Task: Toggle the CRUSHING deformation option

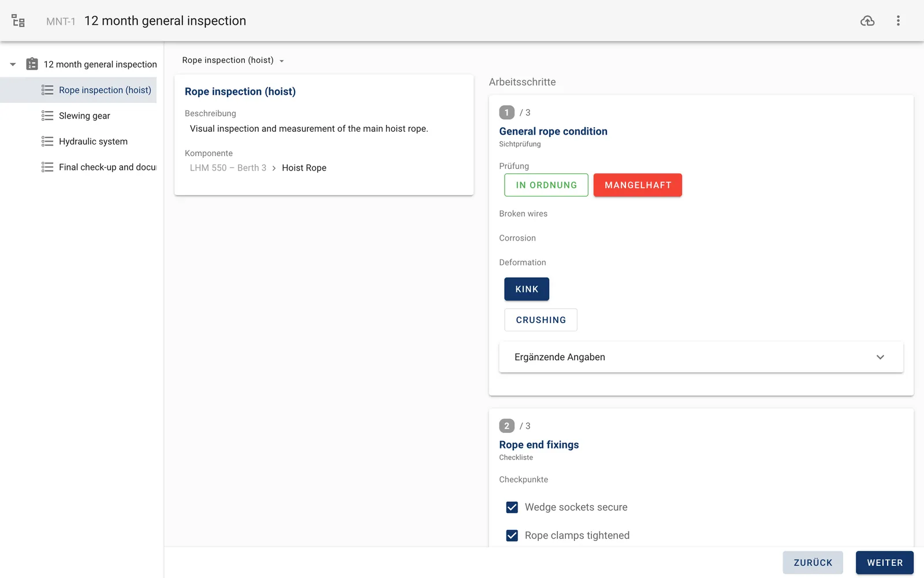Action: (541, 320)
